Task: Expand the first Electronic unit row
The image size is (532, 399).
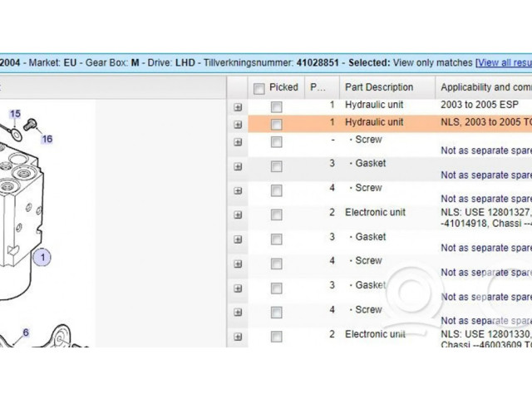Action: coord(238,214)
